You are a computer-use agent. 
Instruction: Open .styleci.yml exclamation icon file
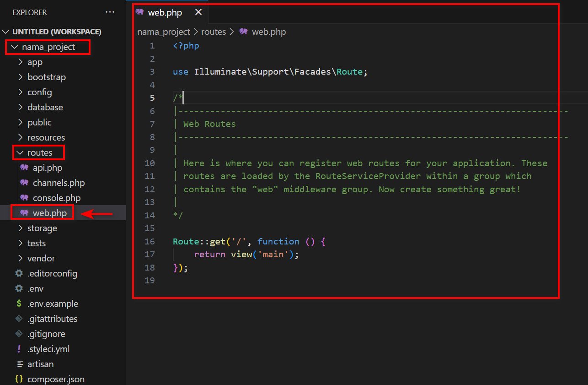click(x=19, y=349)
